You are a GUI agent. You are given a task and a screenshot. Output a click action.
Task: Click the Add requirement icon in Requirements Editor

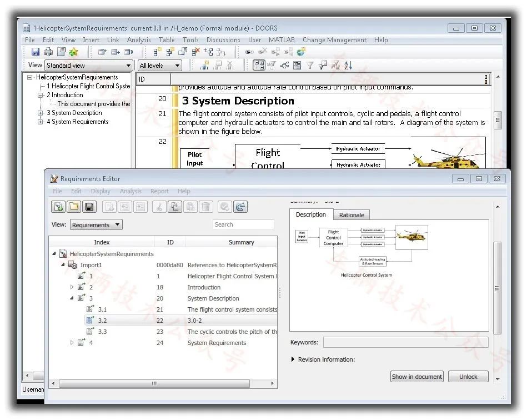point(109,207)
